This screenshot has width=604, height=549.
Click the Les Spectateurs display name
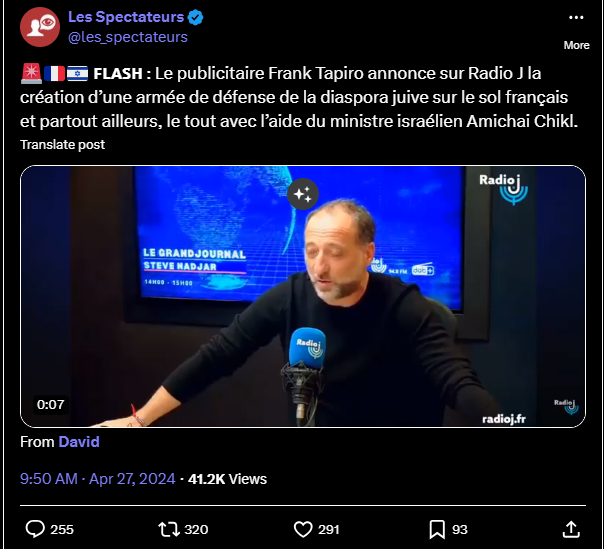pyautogui.click(x=126, y=17)
